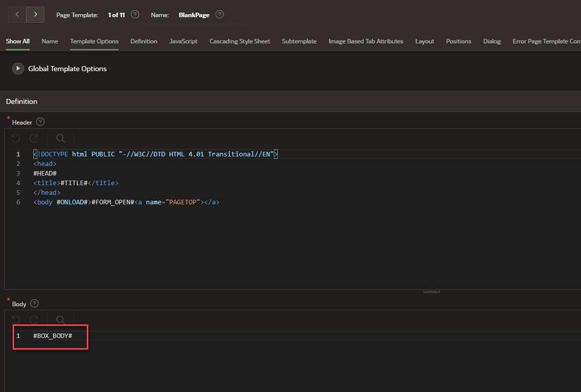Switch to the Show All tab
581x392 pixels.
tap(18, 41)
